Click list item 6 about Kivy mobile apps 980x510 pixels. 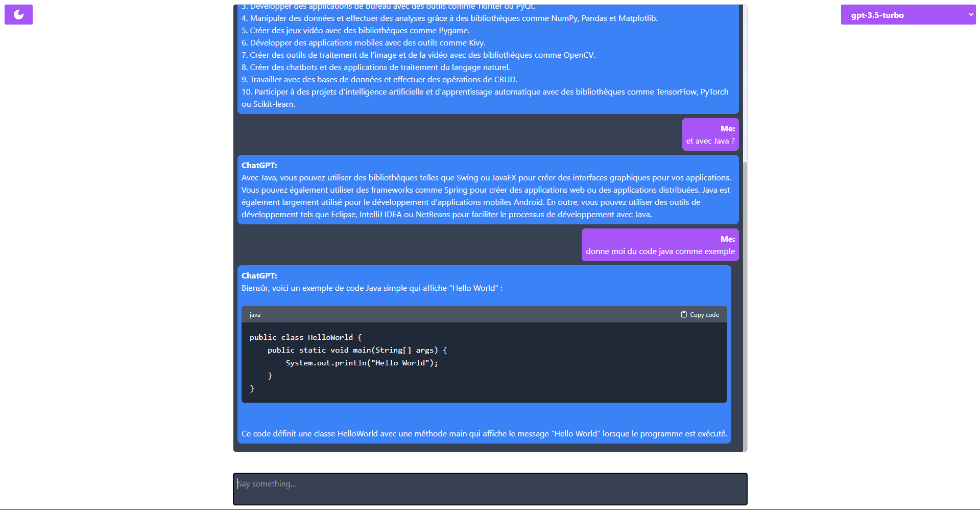(x=364, y=43)
